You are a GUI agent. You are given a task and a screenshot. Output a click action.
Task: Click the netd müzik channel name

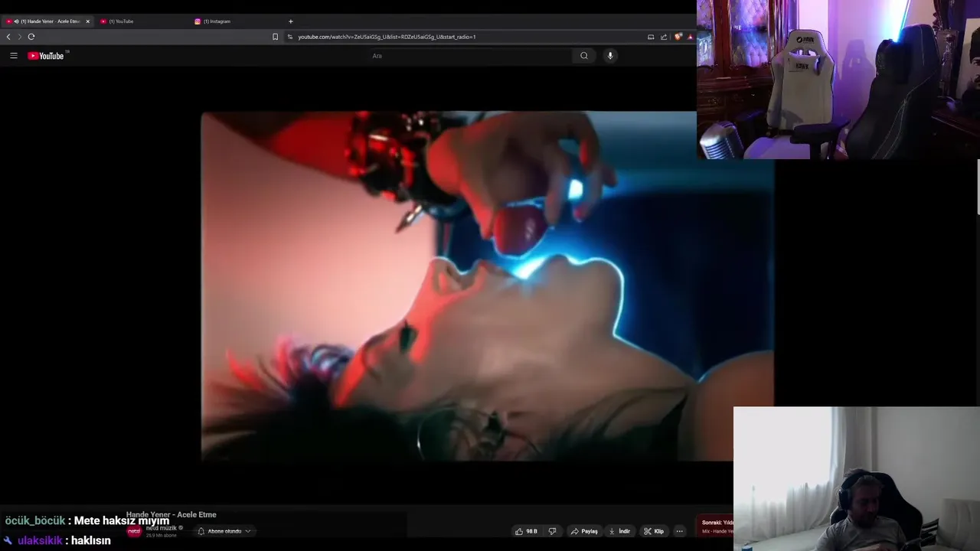[162, 528]
